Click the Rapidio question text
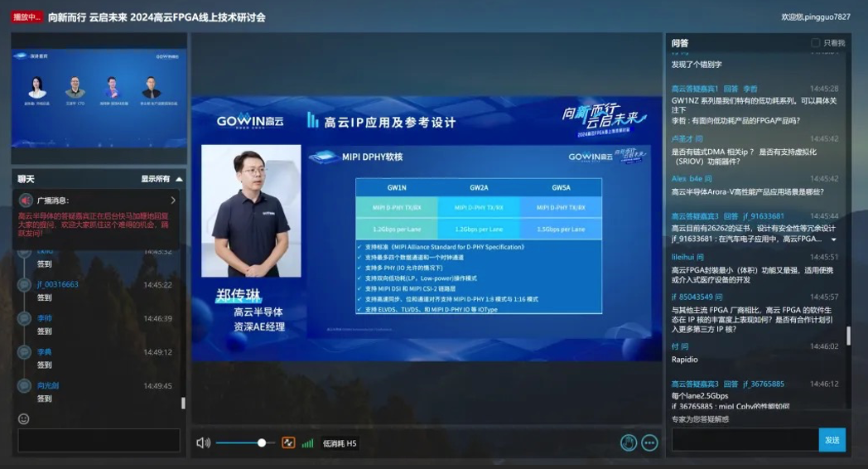868x469 pixels. tap(685, 360)
